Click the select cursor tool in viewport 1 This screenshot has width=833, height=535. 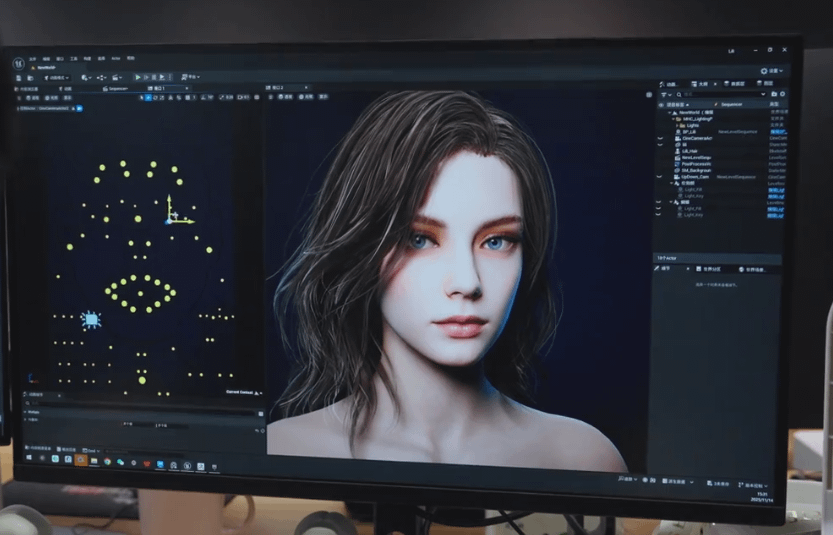(142, 97)
